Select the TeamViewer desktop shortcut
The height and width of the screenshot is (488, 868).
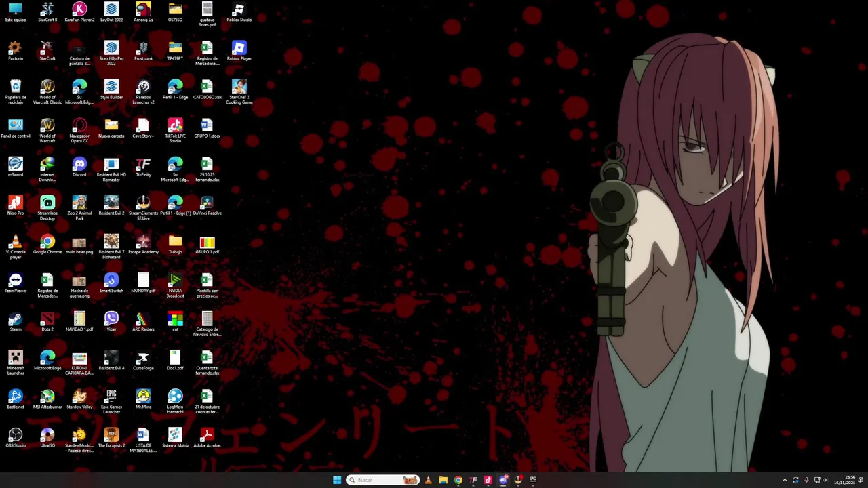[x=16, y=283]
